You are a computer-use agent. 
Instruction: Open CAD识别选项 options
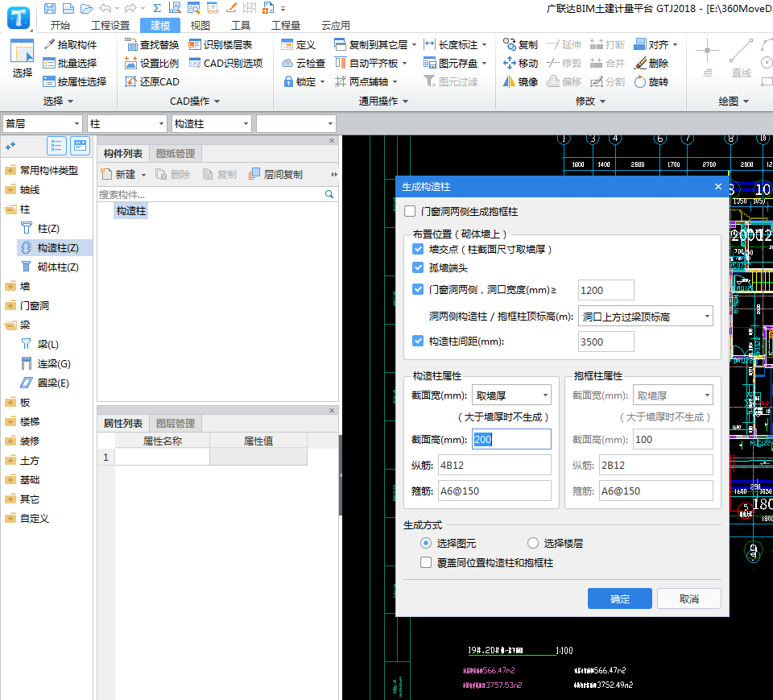225,63
